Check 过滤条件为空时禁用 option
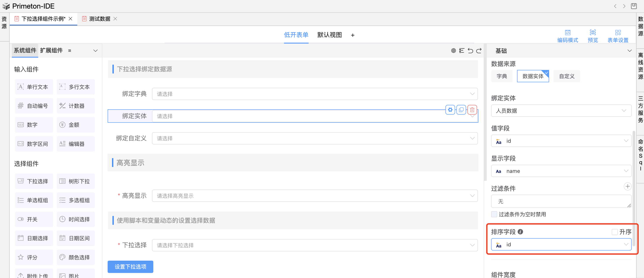The height and width of the screenshot is (278, 644). point(494,214)
